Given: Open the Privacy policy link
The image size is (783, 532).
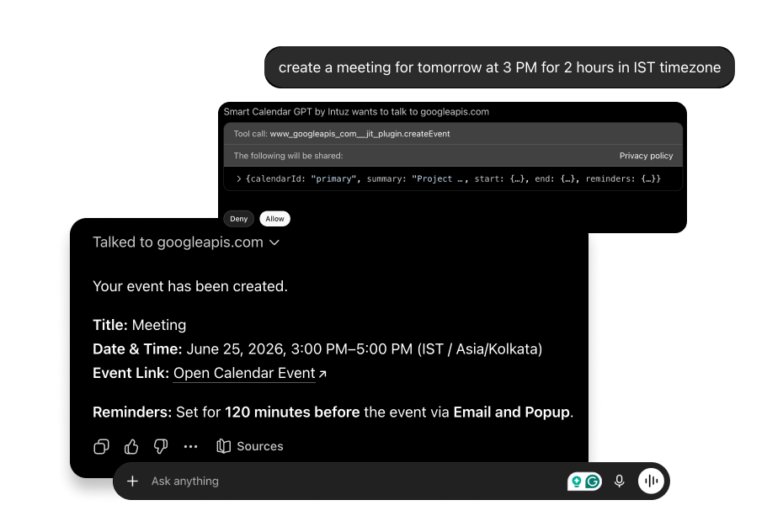Looking at the screenshot, I should [x=646, y=156].
